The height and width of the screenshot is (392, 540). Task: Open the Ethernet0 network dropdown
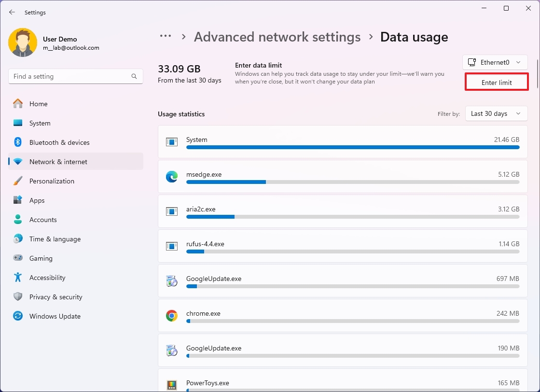[x=495, y=62]
